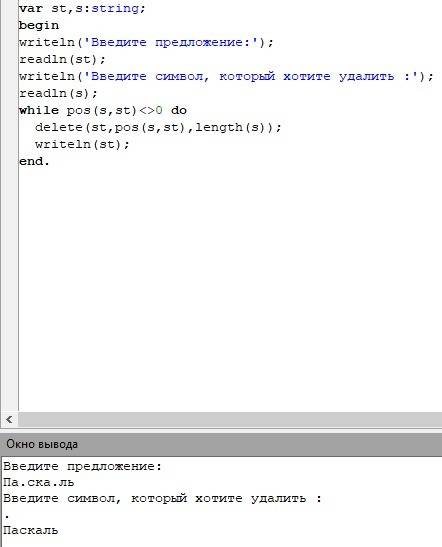Click the 'Окно вывода' panel header

pyautogui.click(x=221, y=444)
